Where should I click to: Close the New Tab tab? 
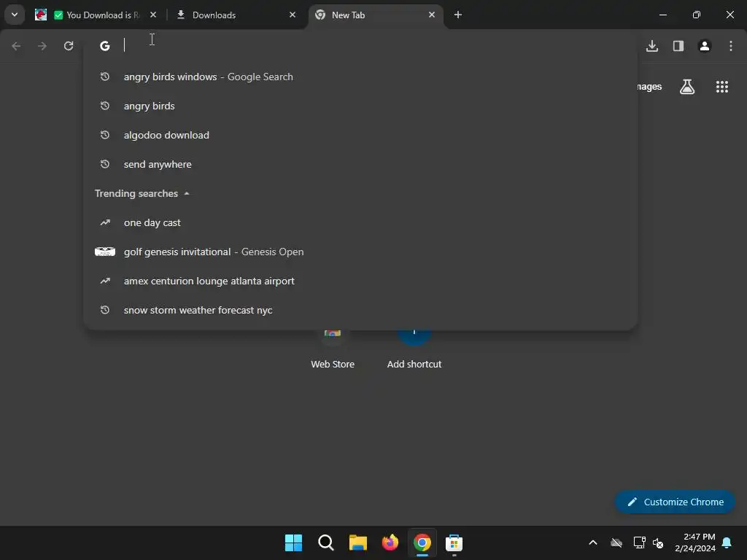(432, 15)
